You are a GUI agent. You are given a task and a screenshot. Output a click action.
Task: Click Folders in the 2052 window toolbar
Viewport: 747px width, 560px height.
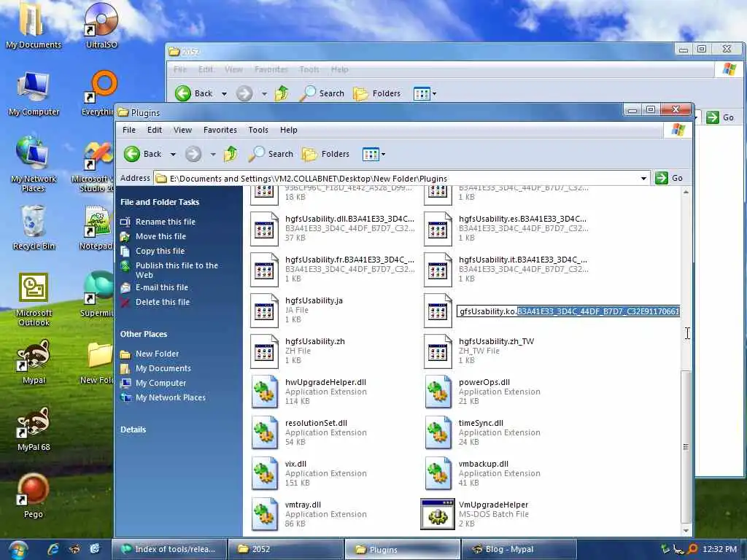click(x=377, y=93)
